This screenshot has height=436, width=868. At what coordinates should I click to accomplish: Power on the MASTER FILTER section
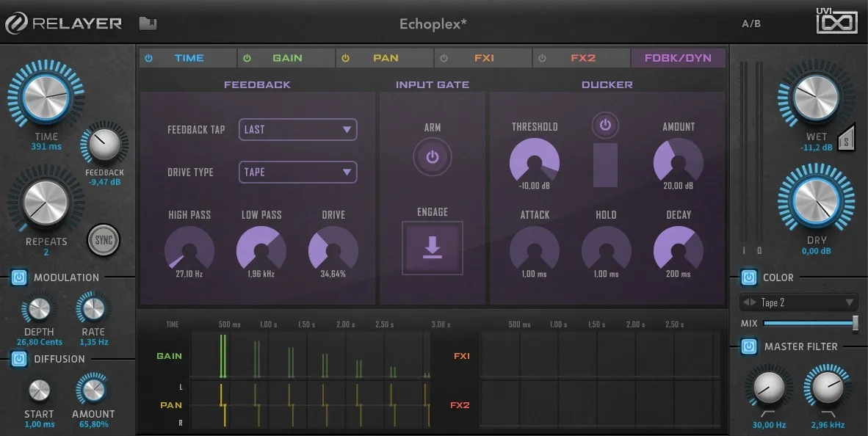tap(749, 346)
